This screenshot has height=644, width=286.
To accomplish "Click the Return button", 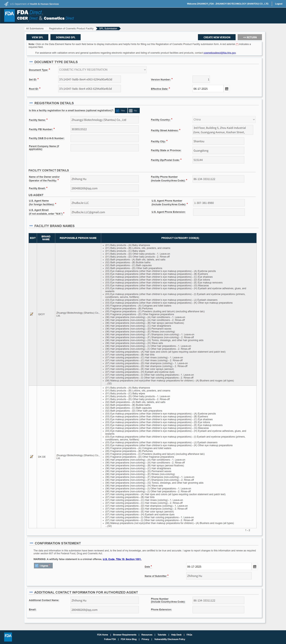I will coord(250,37).
